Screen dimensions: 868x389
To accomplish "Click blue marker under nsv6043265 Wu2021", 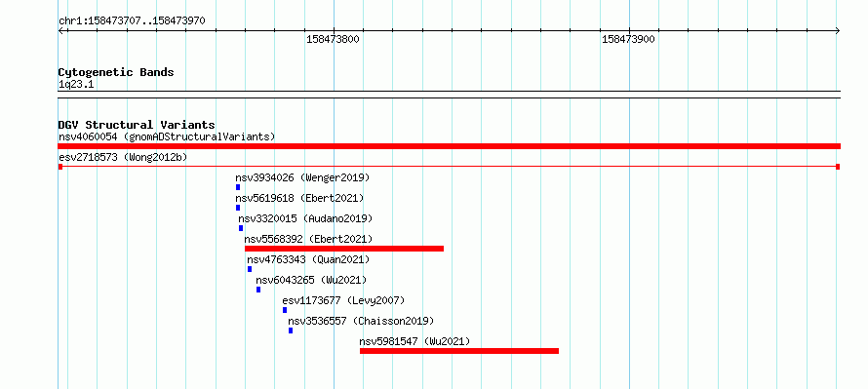I will pyautogui.click(x=258, y=290).
